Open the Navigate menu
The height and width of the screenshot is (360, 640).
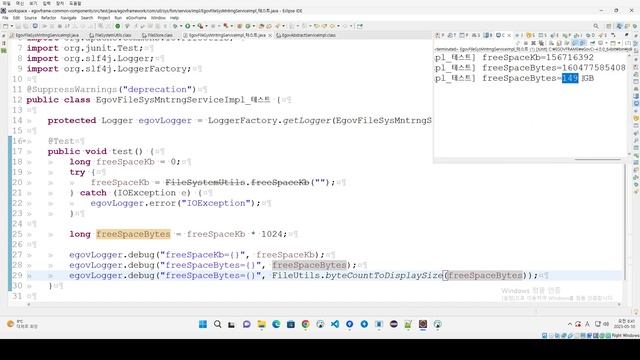pos(69,18)
